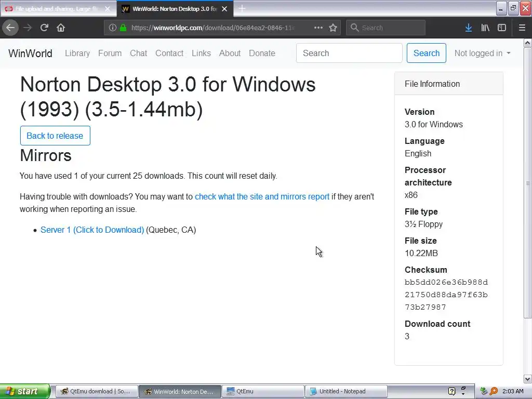532x399 pixels.
Task: Open a new browser tab
Action: click(x=242, y=8)
